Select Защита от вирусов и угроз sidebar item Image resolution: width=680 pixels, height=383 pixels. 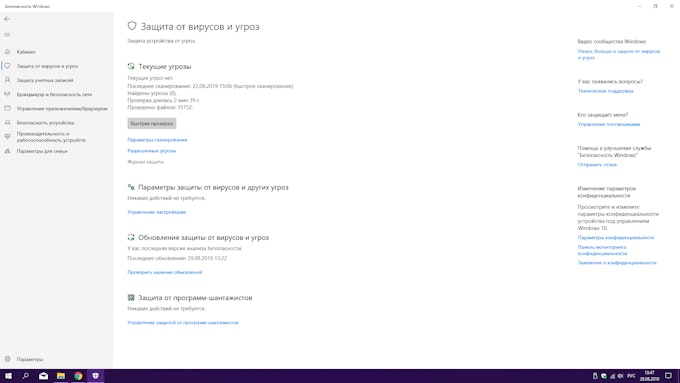pyautogui.click(x=47, y=66)
